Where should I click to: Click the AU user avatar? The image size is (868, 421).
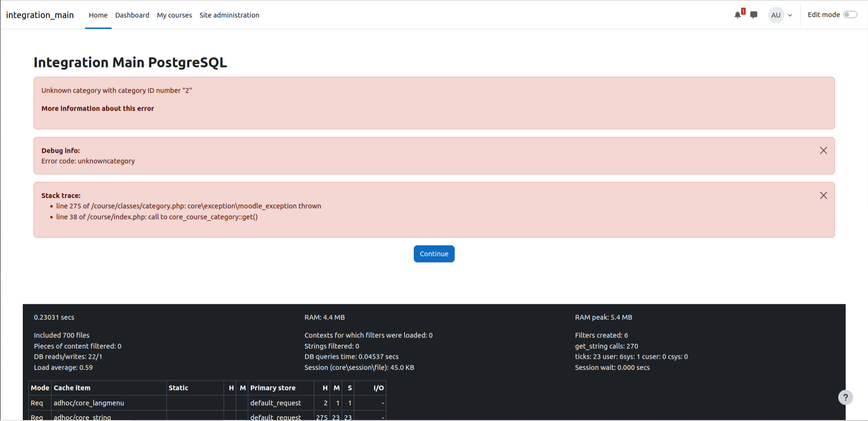click(x=776, y=15)
